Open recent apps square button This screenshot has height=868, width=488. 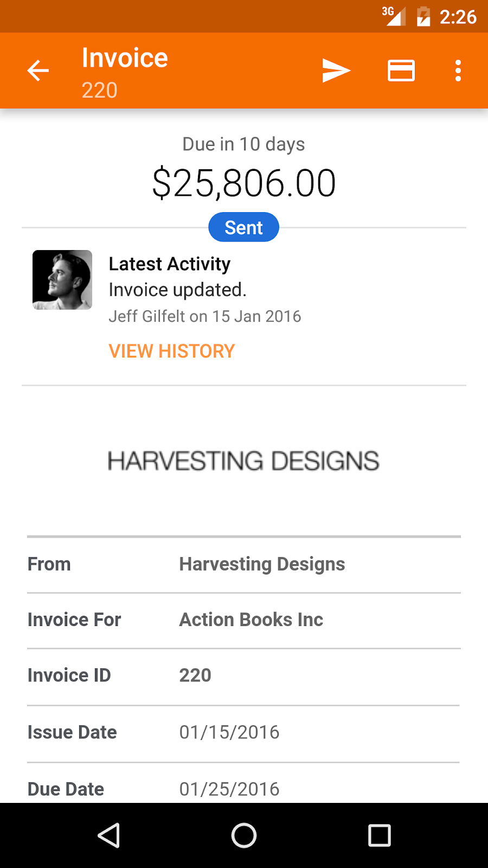click(x=380, y=835)
